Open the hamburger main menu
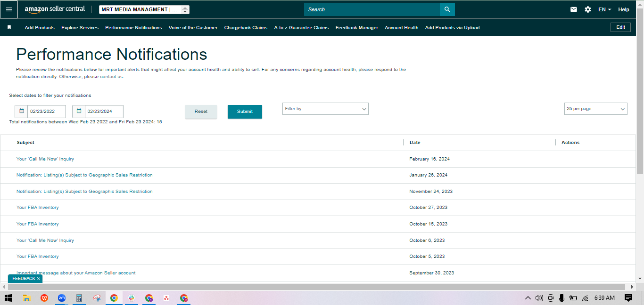 pos(9,9)
